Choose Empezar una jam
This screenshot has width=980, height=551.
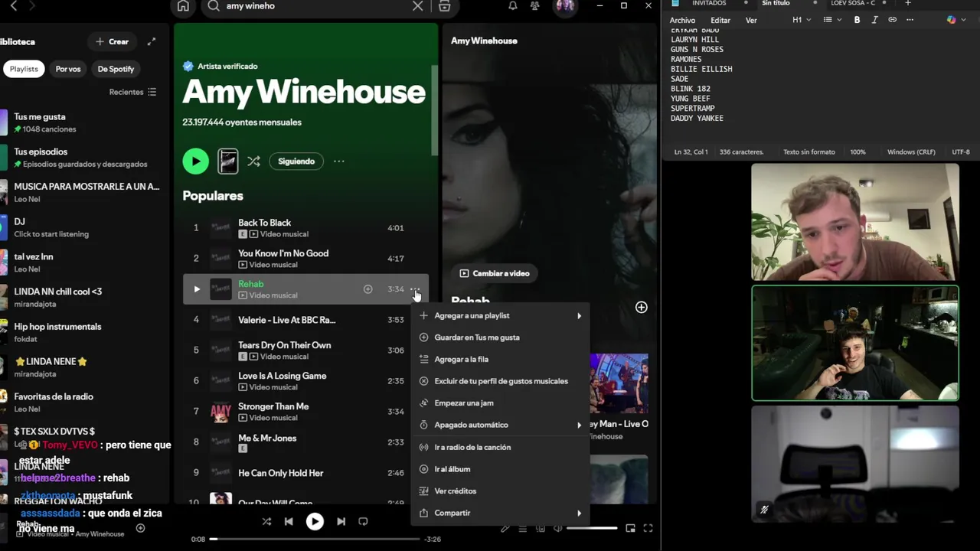point(500,403)
